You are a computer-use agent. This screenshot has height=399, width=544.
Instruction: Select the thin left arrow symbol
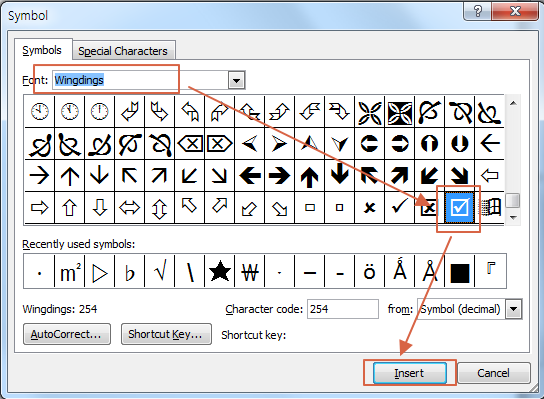(x=490, y=143)
